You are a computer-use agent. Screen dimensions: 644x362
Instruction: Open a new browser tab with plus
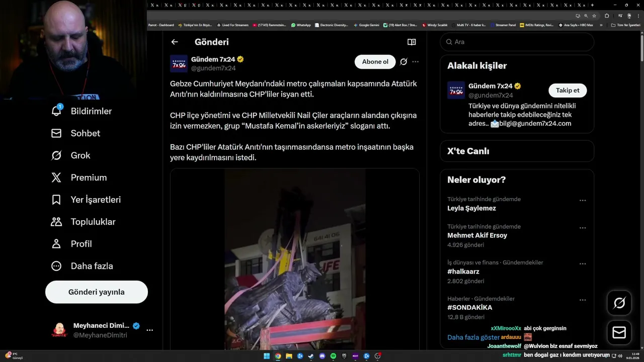tap(592, 5)
